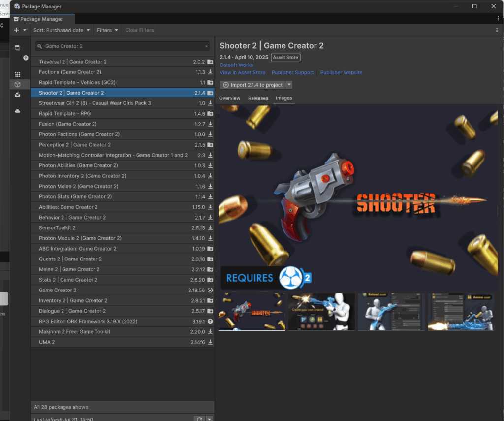Select Shooter 2 | Game Creator 2 package row
Image resolution: width=504 pixels, height=421 pixels.
[x=123, y=93]
